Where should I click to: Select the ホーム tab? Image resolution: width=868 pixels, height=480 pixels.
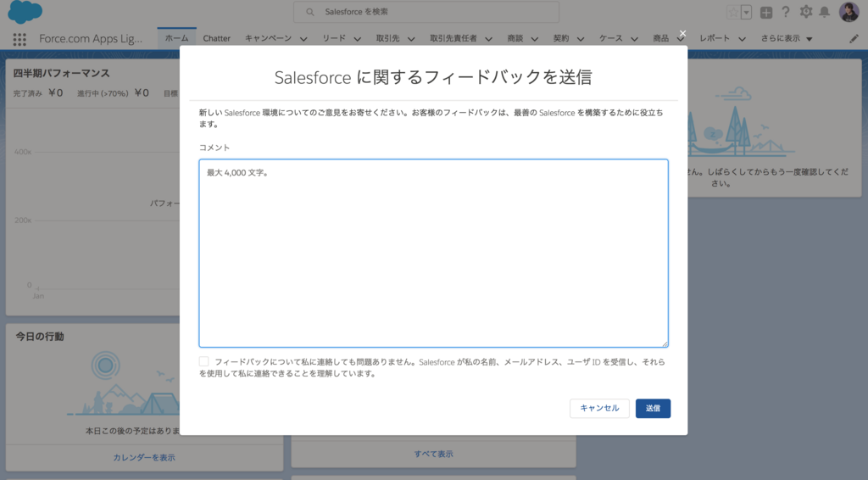176,38
